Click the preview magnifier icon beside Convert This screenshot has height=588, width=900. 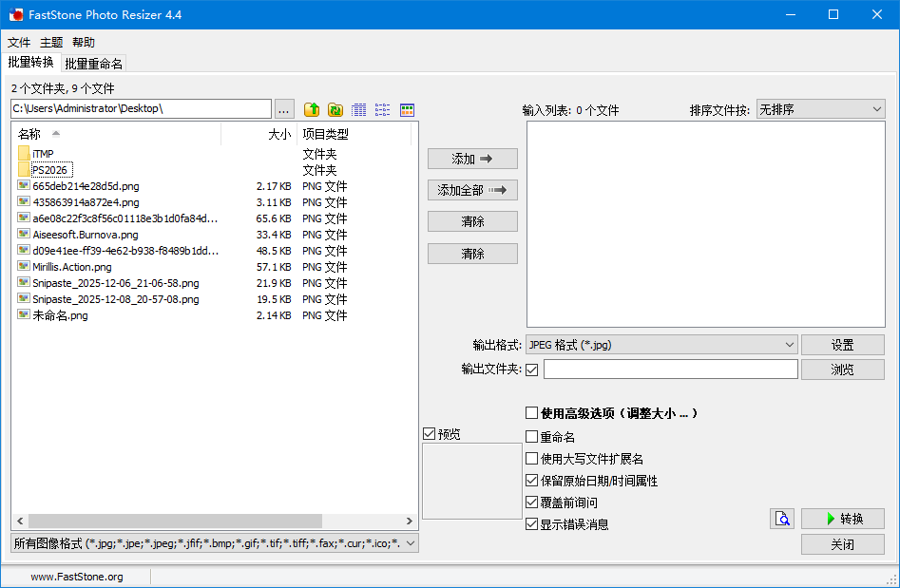781,519
